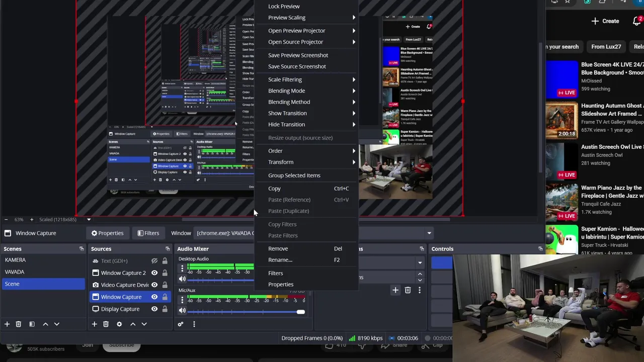Hide Video Capture Device source
Image resolution: width=644 pixels, height=362 pixels.
(154, 285)
